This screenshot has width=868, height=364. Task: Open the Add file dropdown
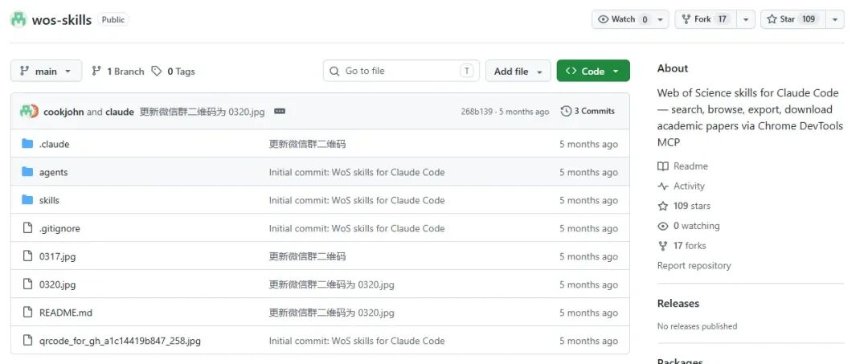pos(518,71)
